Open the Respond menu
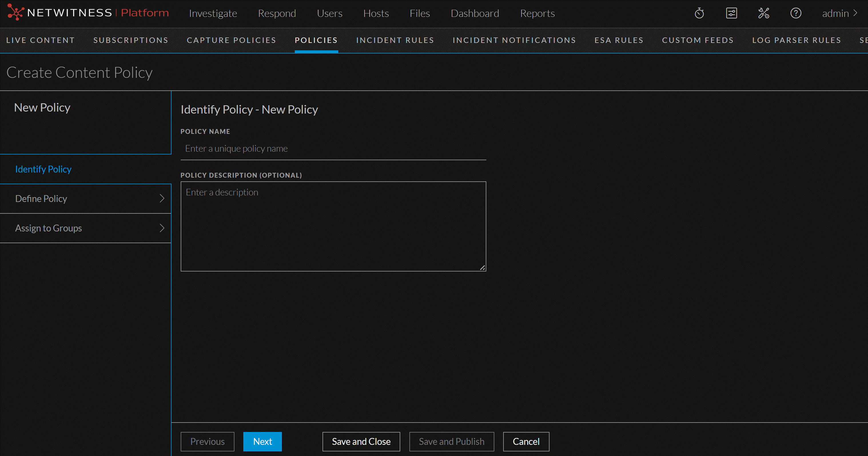This screenshot has height=456, width=868. pos(277,13)
